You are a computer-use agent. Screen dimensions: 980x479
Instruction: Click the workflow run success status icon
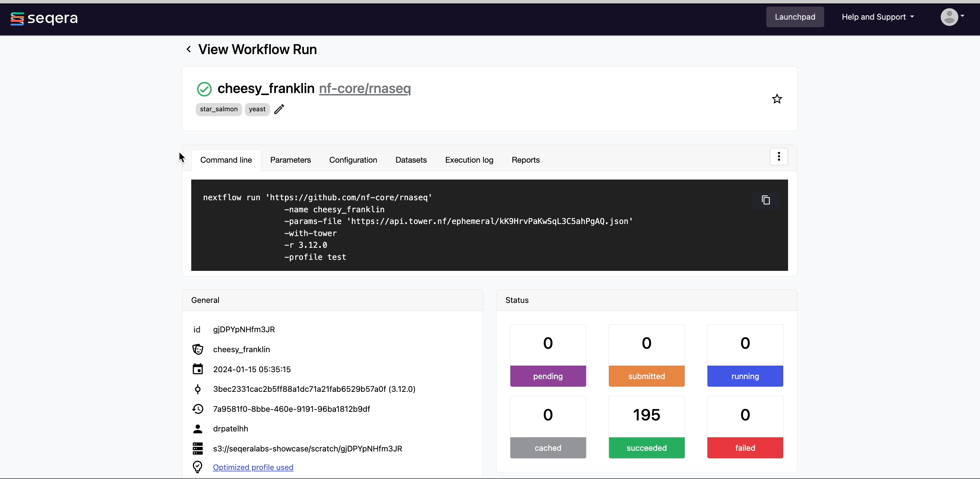(x=204, y=89)
